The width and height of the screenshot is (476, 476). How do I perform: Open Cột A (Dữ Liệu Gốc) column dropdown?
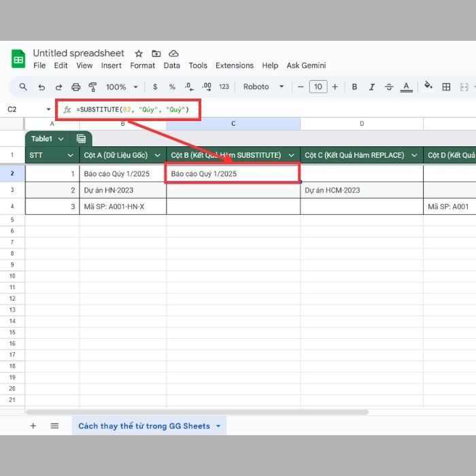click(x=158, y=156)
